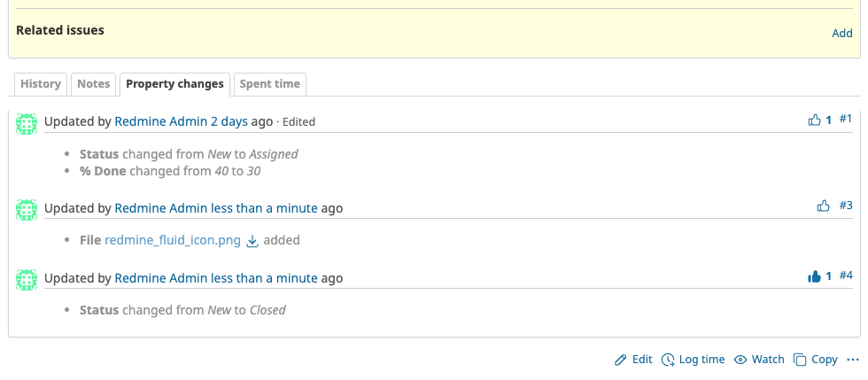
Task: Open the more actions ellipsis menu
Action: 853,360
